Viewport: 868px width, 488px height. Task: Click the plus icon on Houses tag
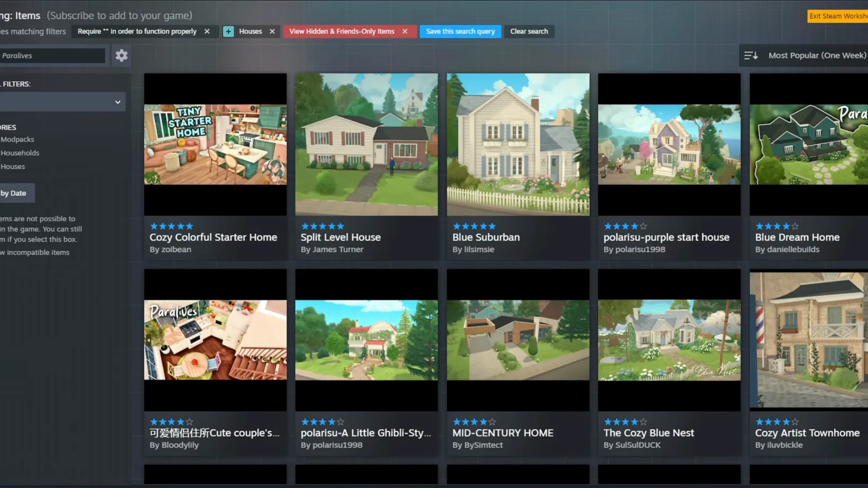click(x=228, y=31)
